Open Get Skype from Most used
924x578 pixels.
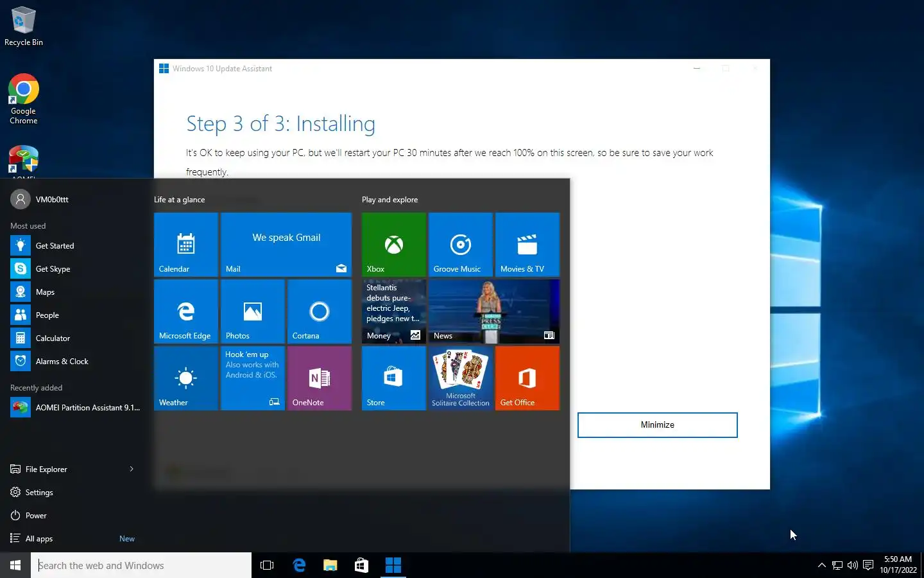click(76, 269)
